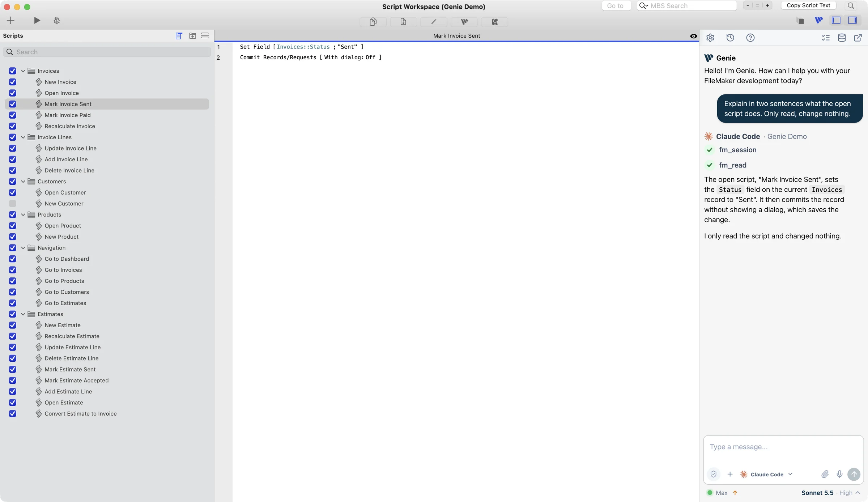This screenshot has height=502, width=868.
Task: Click the magnifier icon beside Copy Script Text
Action: (x=851, y=6)
